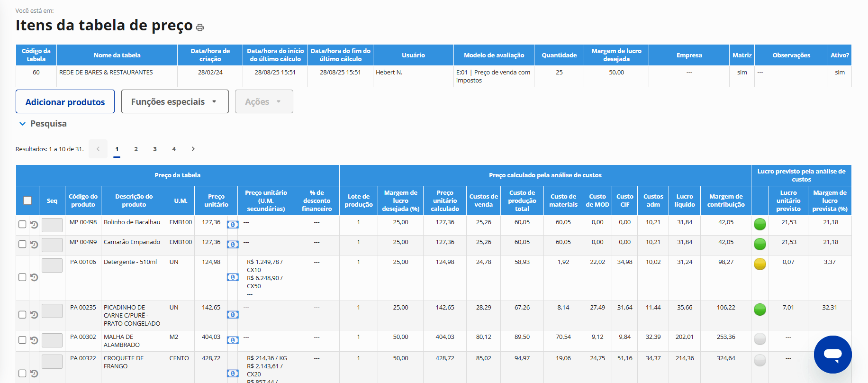868x383 pixels.
Task: Click the history icon for Detergente - 510ml
Action: pyautogui.click(x=34, y=277)
